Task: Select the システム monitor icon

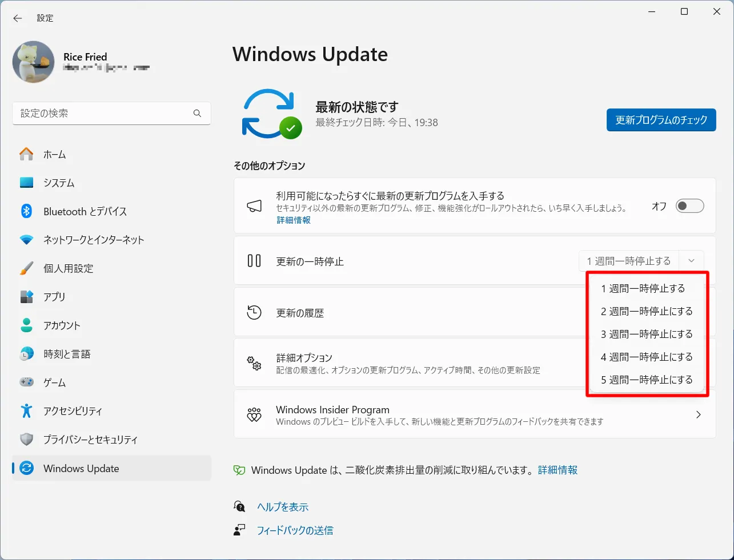Action: tap(26, 183)
